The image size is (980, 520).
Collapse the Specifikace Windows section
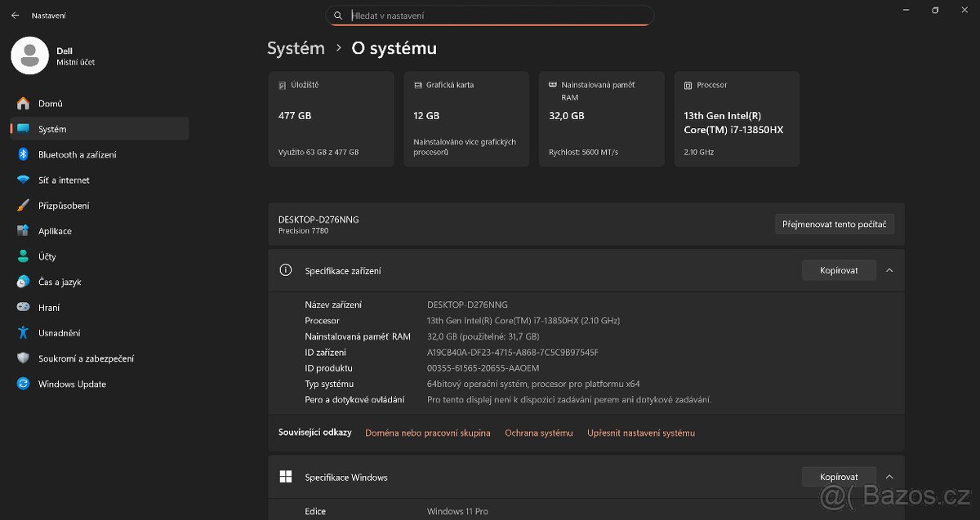click(889, 477)
